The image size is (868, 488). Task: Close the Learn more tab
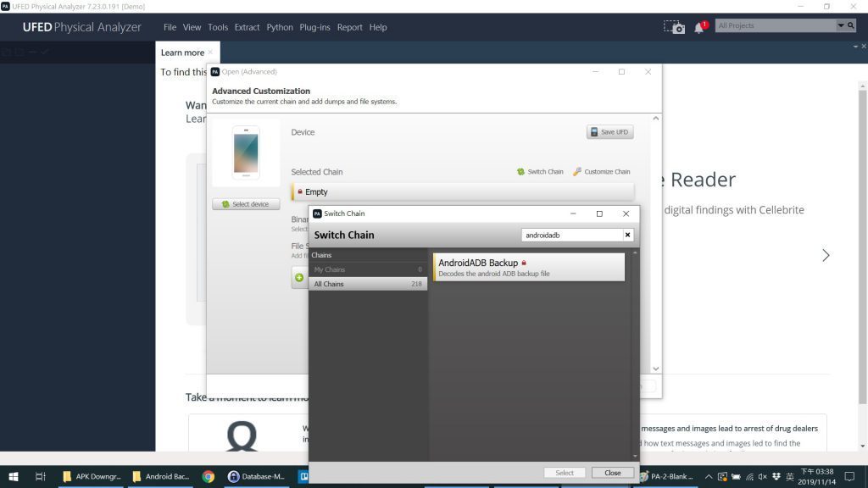point(210,53)
